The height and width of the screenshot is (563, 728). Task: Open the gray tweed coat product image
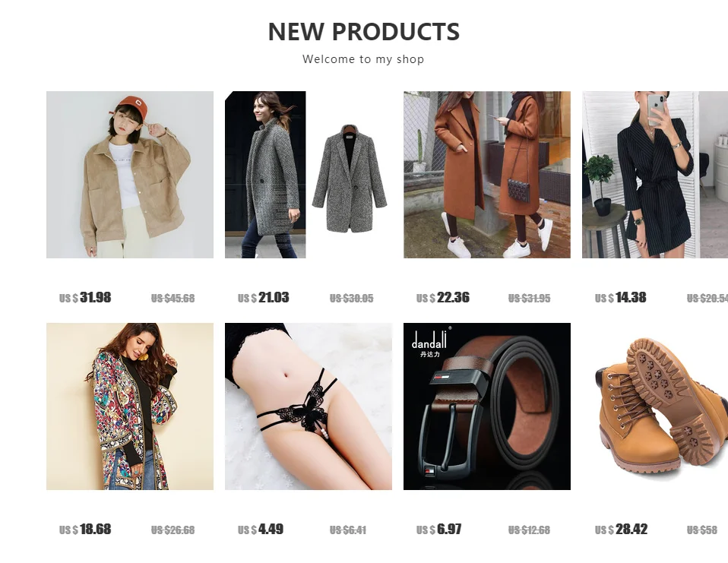309,175
